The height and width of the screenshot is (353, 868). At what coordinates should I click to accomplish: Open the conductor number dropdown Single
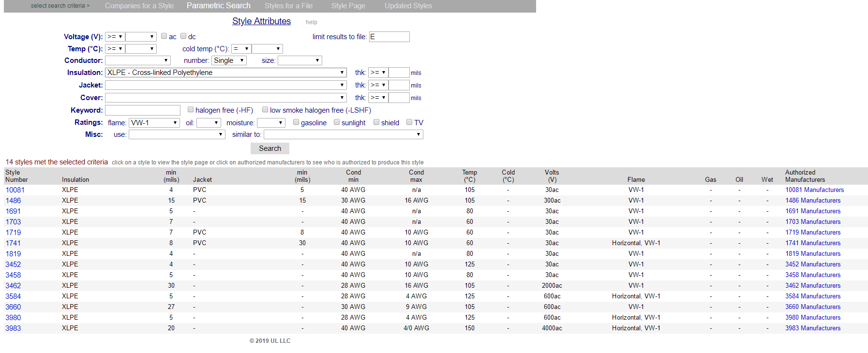tap(229, 60)
